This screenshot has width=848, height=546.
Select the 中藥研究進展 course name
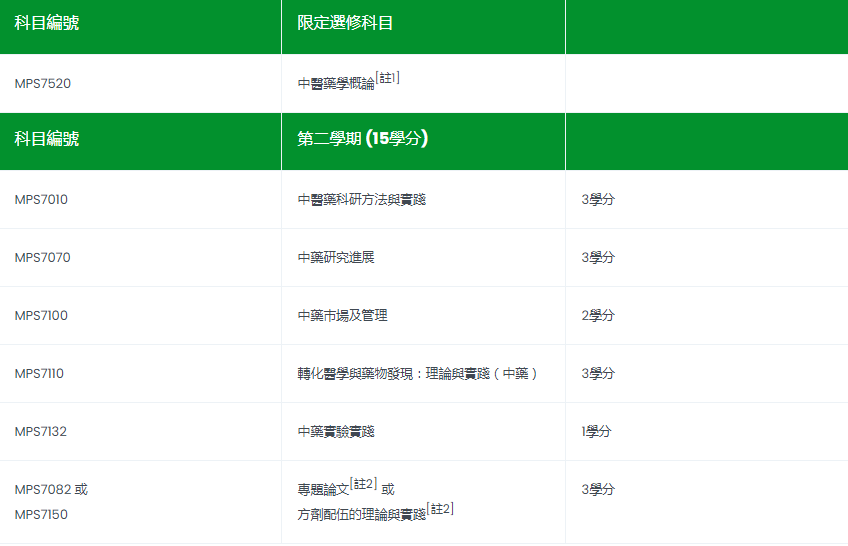coord(336,258)
